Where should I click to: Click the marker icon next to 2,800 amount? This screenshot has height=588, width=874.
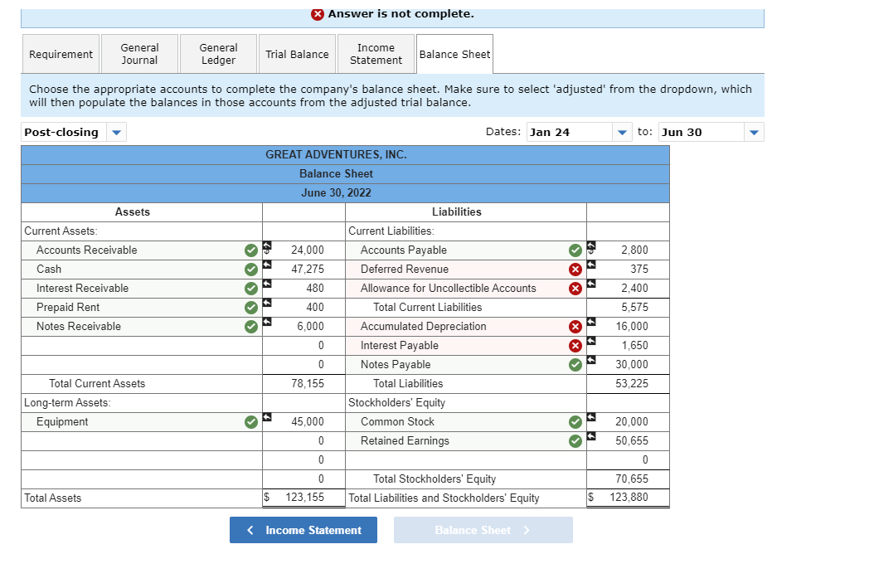pyautogui.click(x=591, y=245)
